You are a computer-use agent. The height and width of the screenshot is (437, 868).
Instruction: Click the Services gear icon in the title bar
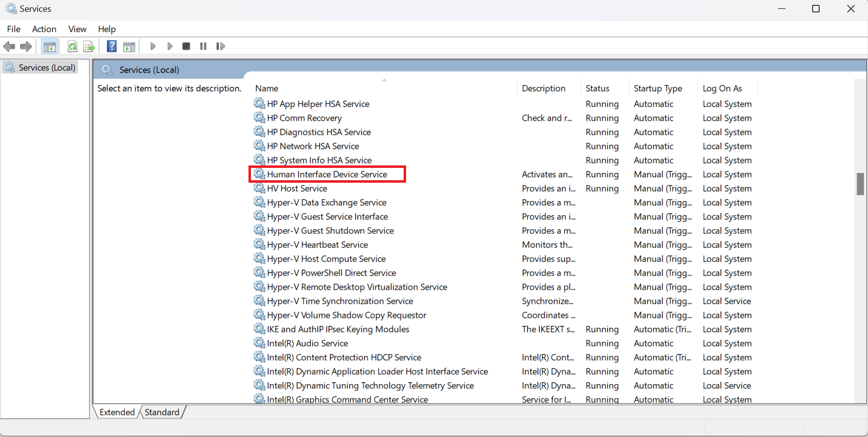[10, 8]
